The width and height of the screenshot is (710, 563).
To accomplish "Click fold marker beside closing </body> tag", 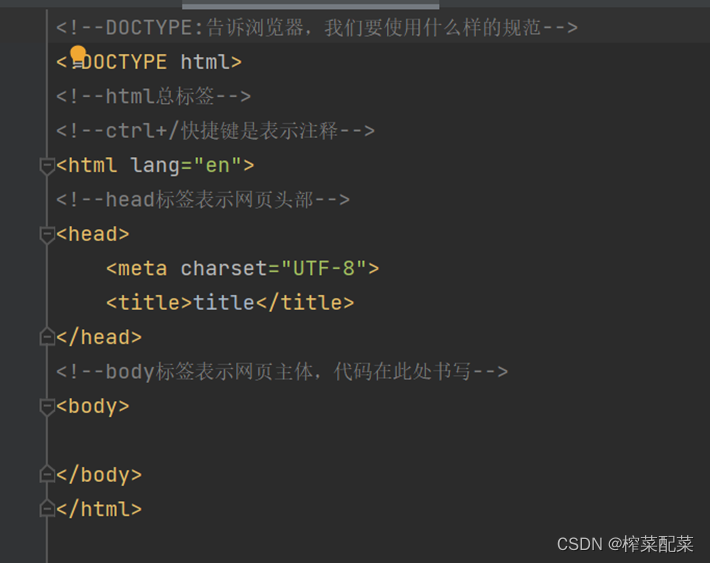I will click(47, 474).
